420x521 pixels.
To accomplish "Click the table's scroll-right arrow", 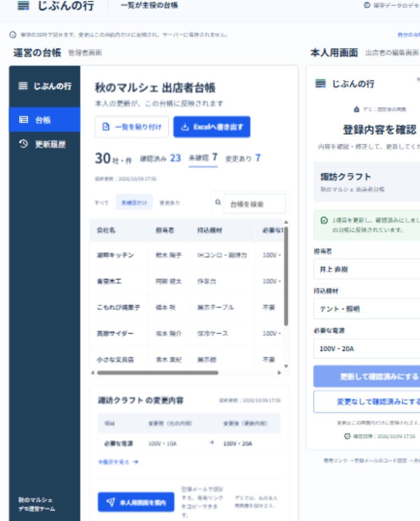I will 279,373.
